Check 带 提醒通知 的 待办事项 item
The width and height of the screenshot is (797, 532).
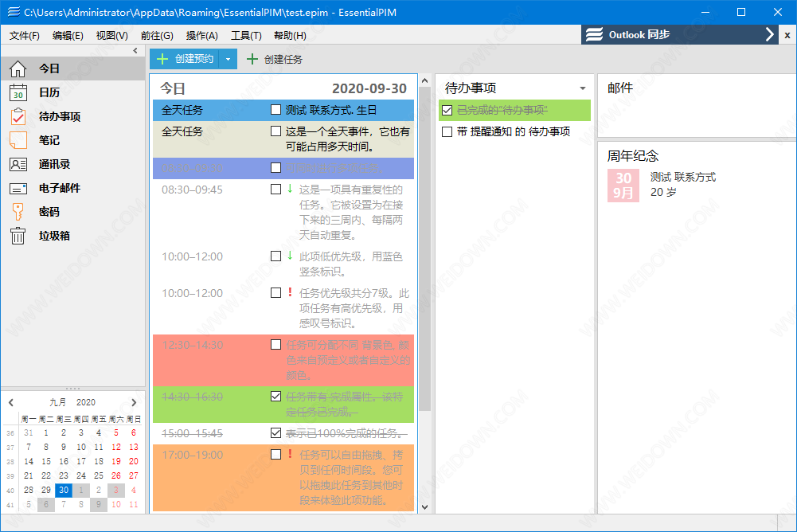(x=447, y=131)
